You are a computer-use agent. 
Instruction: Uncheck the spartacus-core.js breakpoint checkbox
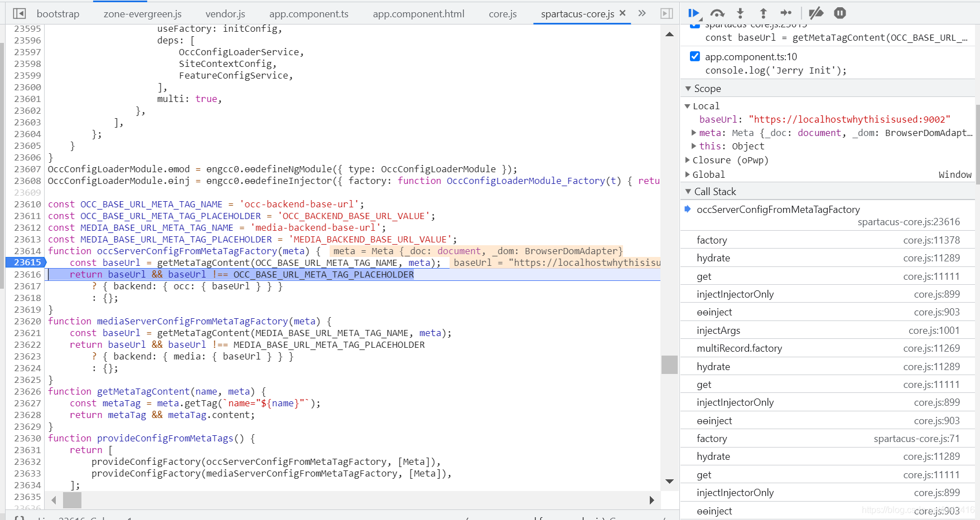click(695, 26)
